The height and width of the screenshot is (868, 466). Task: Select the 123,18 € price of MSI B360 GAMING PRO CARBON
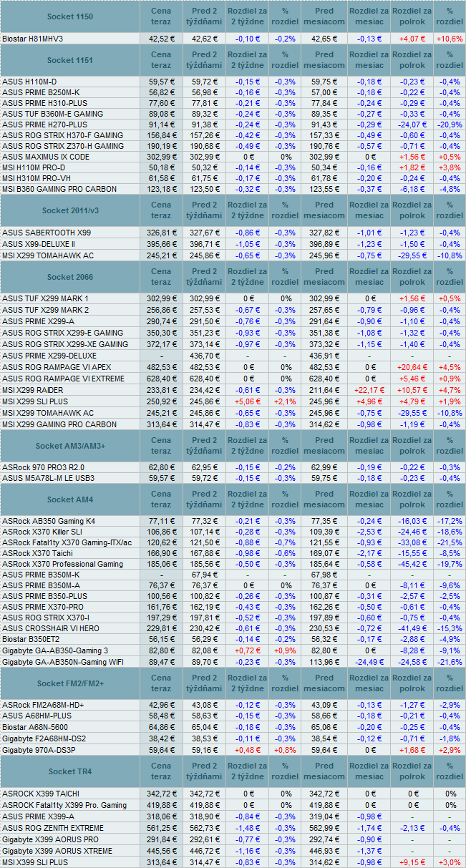[x=162, y=189]
